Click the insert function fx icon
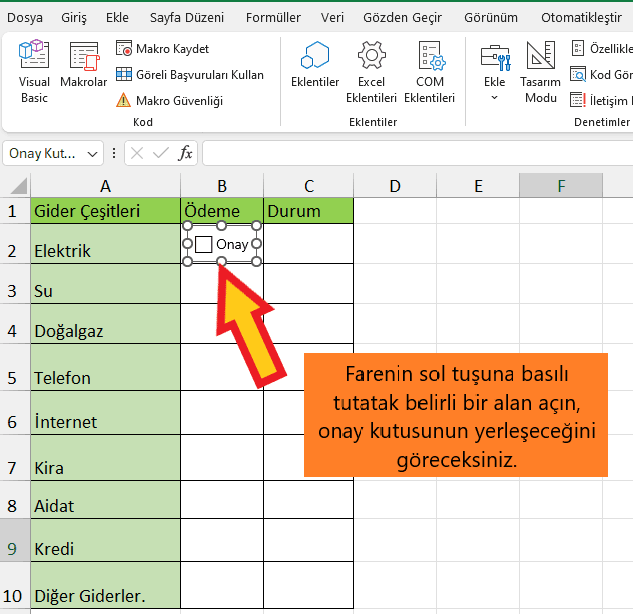Viewport: 633px width, 614px height. 186,153
